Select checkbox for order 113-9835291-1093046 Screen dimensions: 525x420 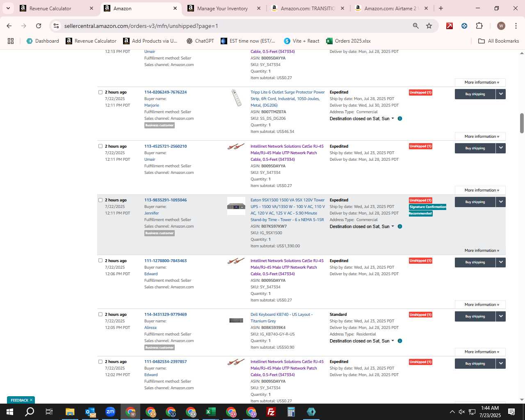(x=100, y=200)
